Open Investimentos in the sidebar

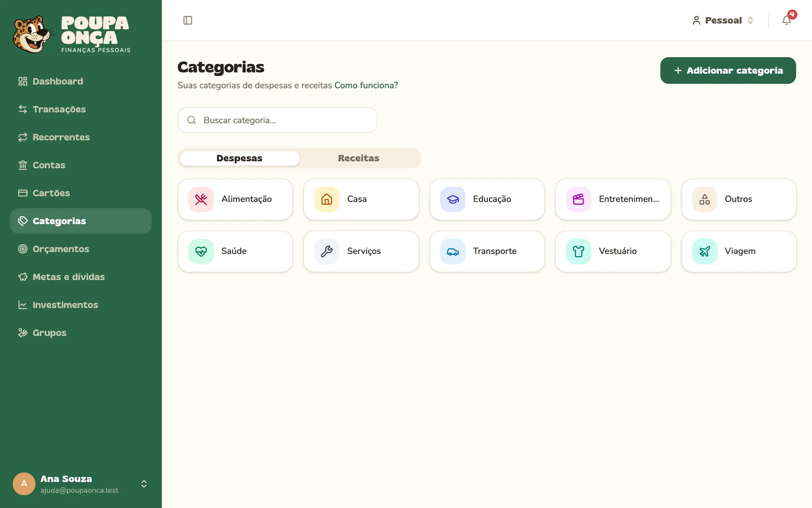pyautogui.click(x=81, y=305)
